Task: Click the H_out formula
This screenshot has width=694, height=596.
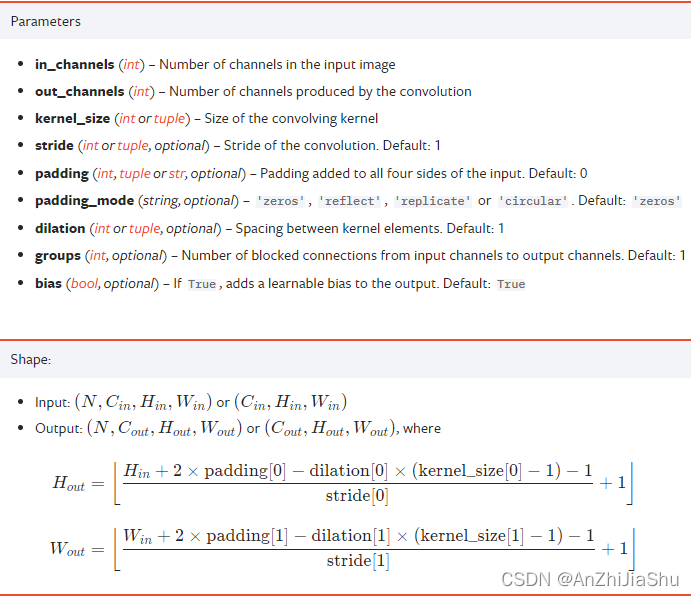Action: tap(343, 483)
